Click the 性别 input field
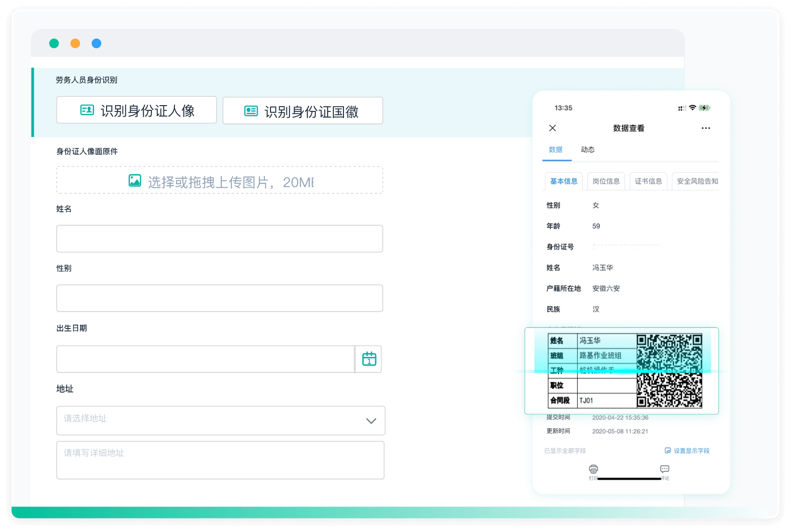This screenshot has height=532, width=791. click(219, 298)
